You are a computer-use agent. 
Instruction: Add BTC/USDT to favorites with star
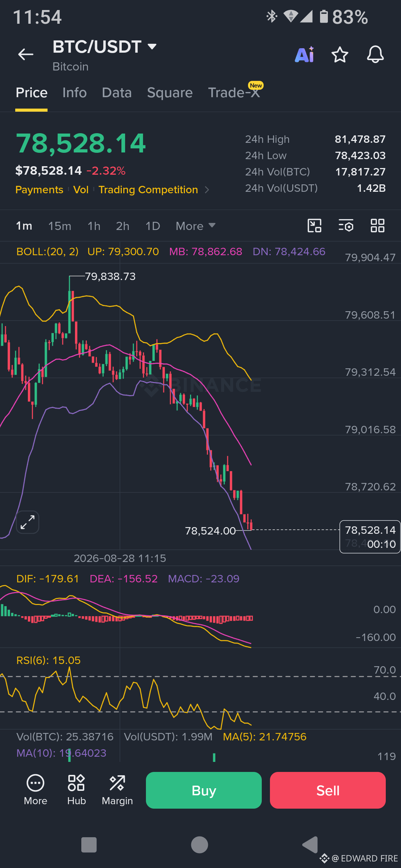[340, 55]
